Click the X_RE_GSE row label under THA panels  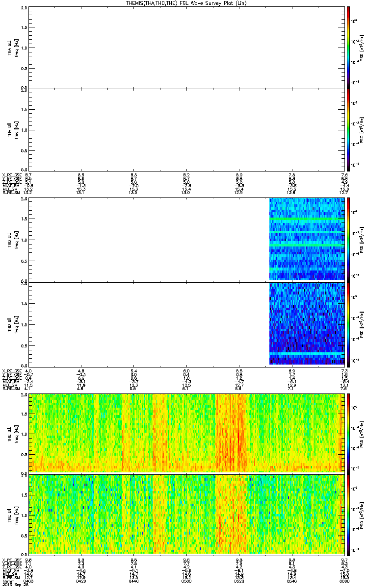[x=11, y=175]
